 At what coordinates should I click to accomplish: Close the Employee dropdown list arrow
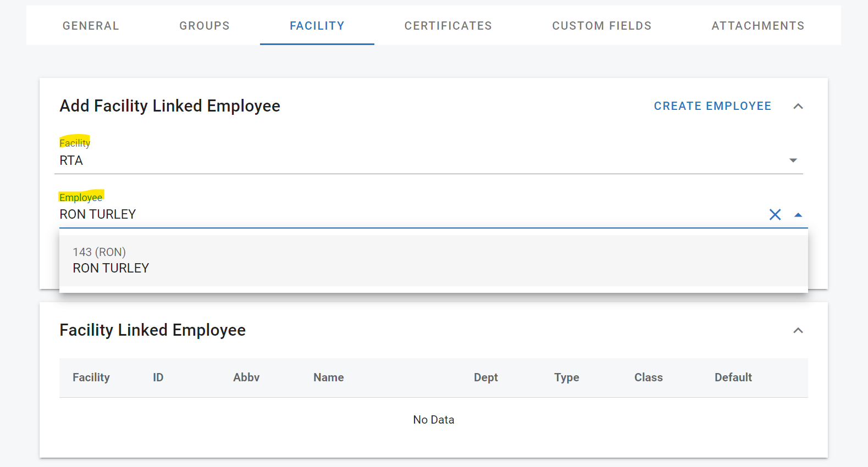[x=798, y=215]
